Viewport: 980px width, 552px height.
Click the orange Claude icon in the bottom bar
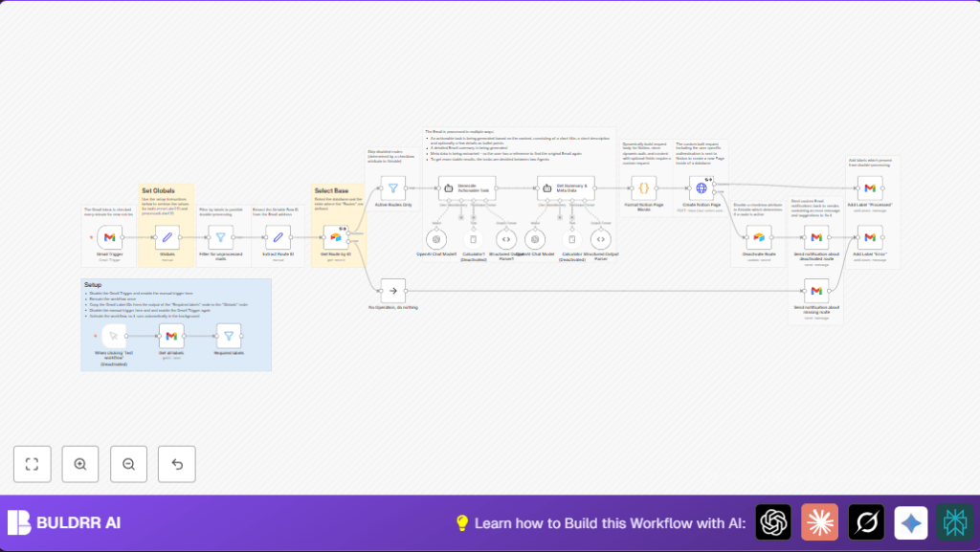818,522
